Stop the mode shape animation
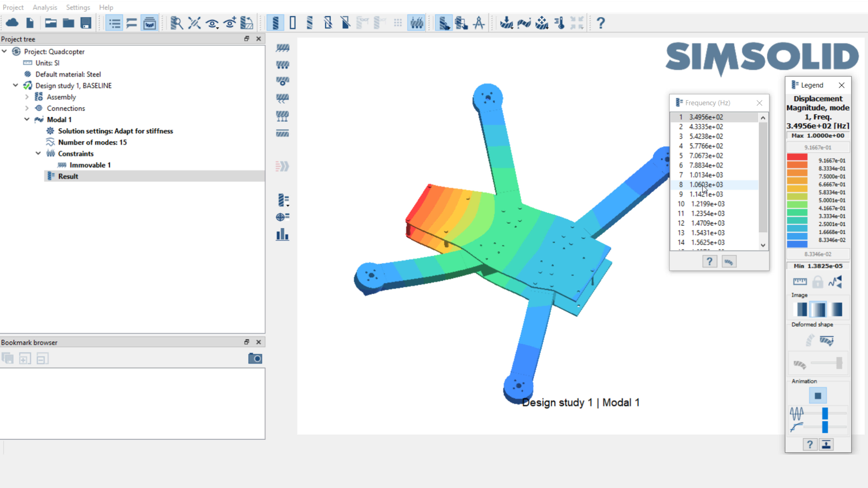This screenshot has width=868, height=488. tap(817, 396)
